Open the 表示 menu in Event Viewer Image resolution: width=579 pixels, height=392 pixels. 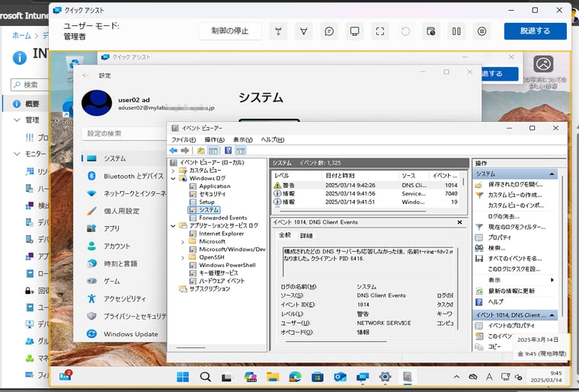242,140
